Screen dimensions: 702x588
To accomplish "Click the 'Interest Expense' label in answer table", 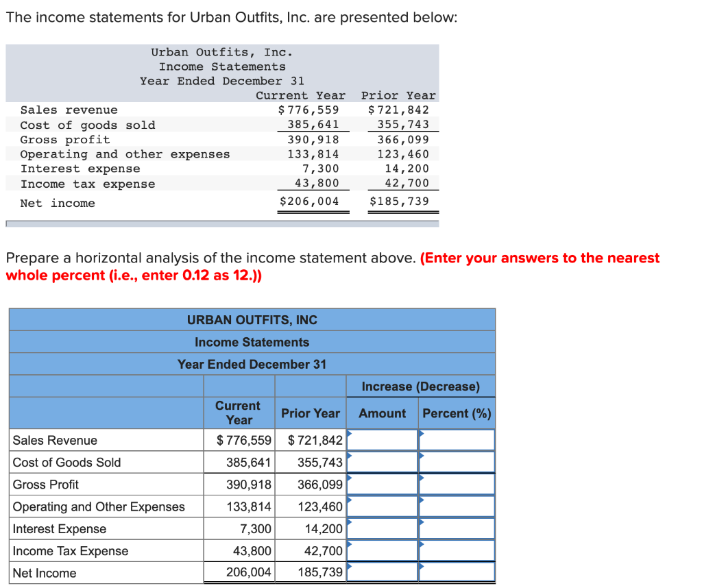I will (x=60, y=529).
